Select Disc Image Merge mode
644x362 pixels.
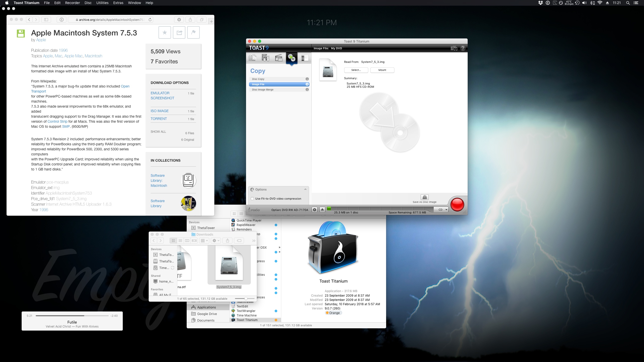(x=279, y=89)
